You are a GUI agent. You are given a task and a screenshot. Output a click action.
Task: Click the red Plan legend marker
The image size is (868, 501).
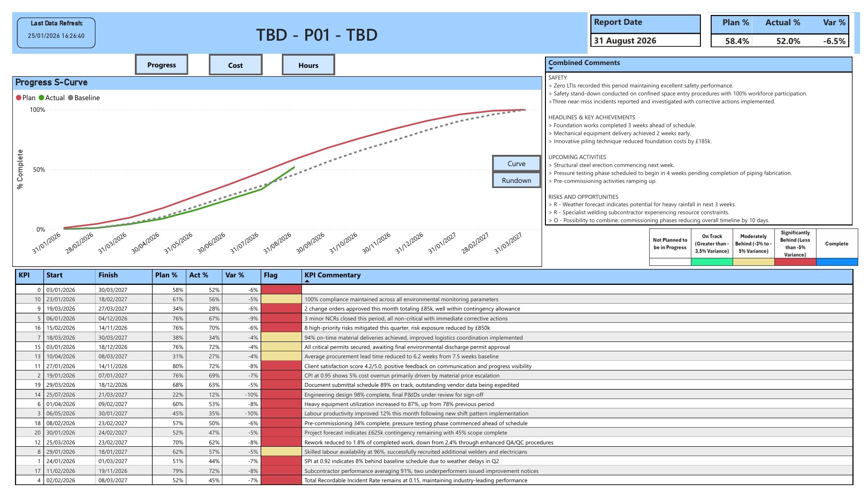(x=17, y=98)
